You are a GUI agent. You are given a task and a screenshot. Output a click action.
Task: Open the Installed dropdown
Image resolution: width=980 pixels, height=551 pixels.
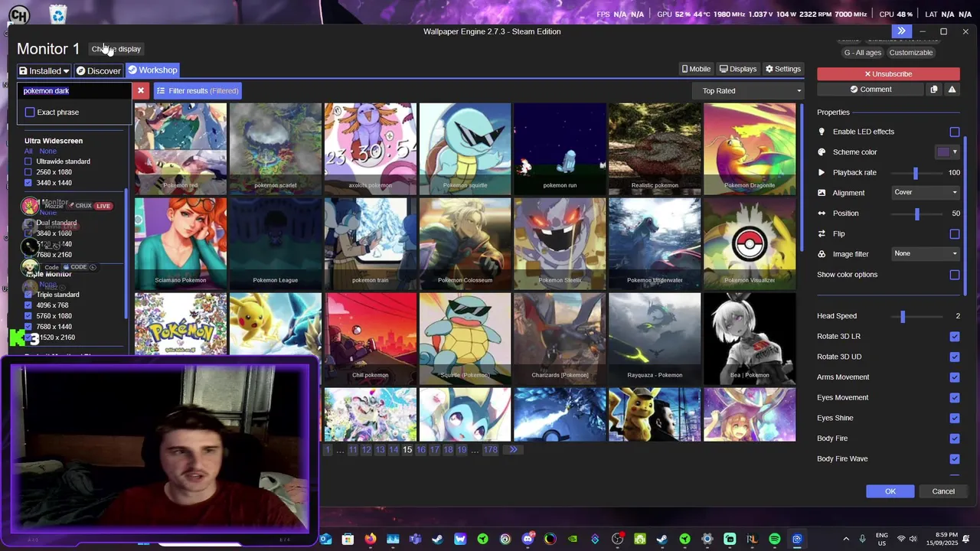pos(44,70)
